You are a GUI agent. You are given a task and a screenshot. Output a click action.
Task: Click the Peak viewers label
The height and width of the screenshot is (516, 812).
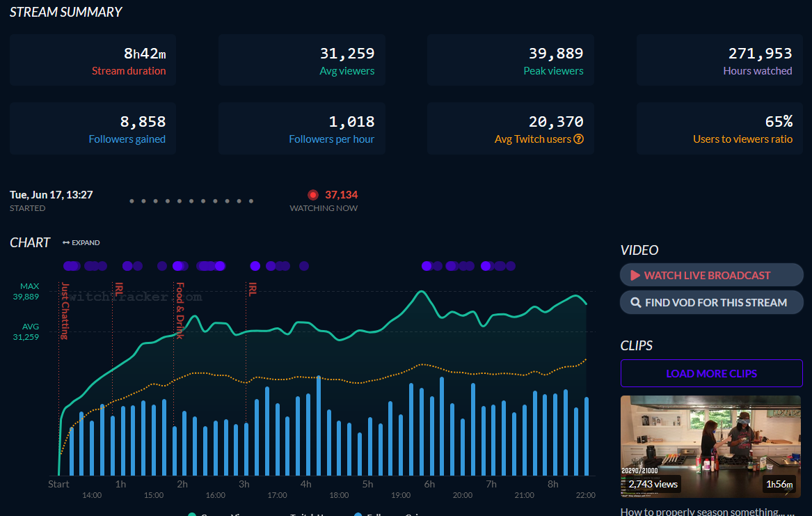[553, 71]
